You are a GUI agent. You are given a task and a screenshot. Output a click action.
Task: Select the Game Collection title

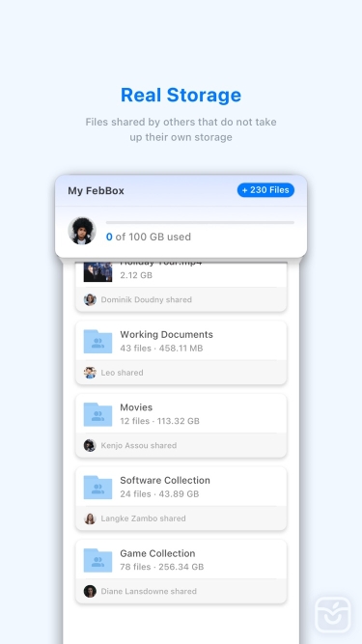tap(157, 553)
